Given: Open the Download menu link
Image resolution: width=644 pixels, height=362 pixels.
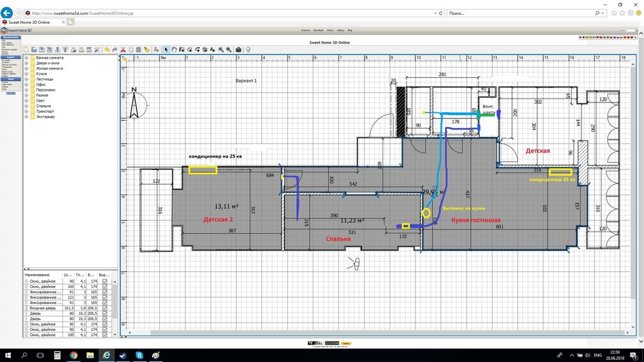Looking at the screenshot, I should 318,30.
